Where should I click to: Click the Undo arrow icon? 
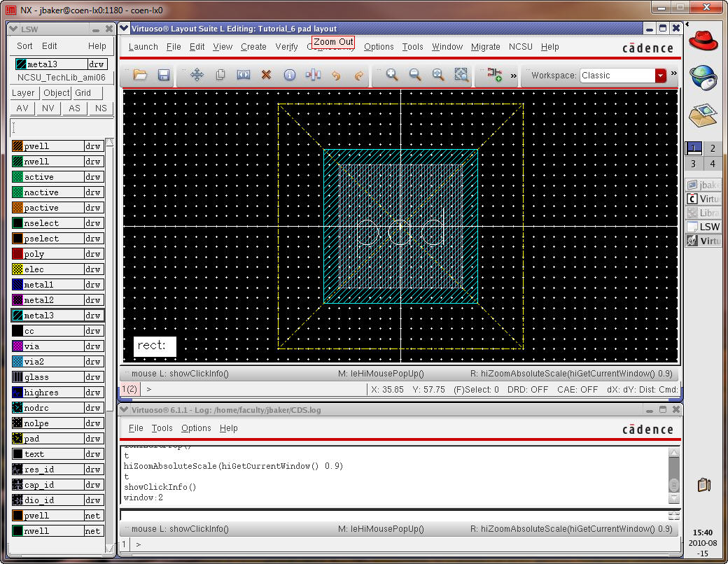(335, 75)
